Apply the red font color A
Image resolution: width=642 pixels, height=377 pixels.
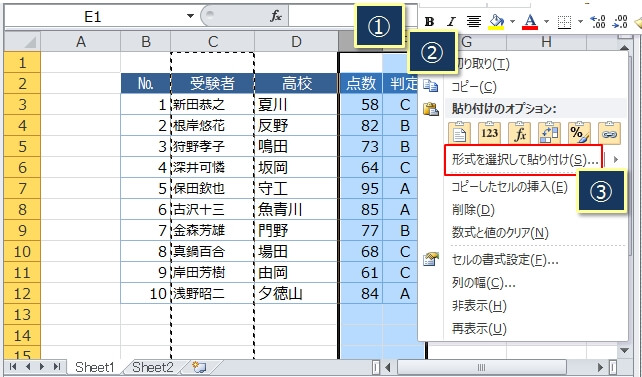(x=530, y=21)
